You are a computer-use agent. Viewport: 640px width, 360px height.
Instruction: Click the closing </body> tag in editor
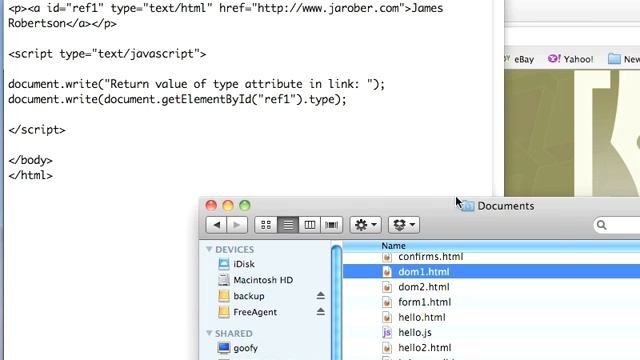[x=30, y=160]
